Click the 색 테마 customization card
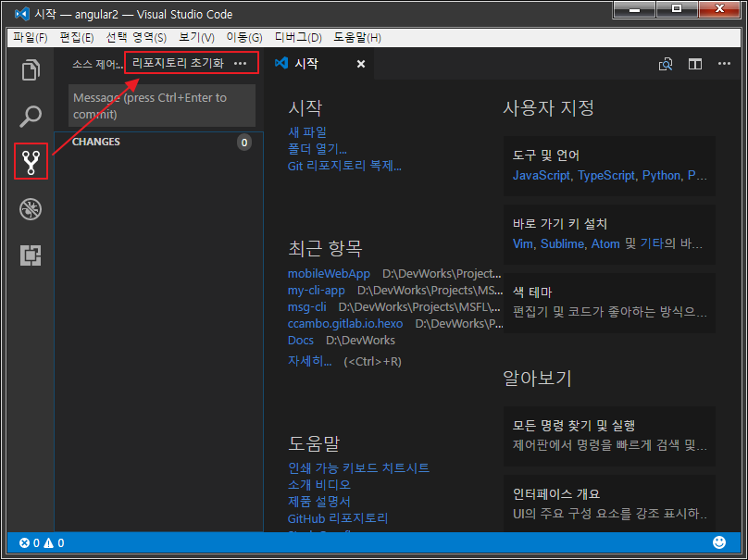The height and width of the screenshot is (560, 748). pos(609,302)
